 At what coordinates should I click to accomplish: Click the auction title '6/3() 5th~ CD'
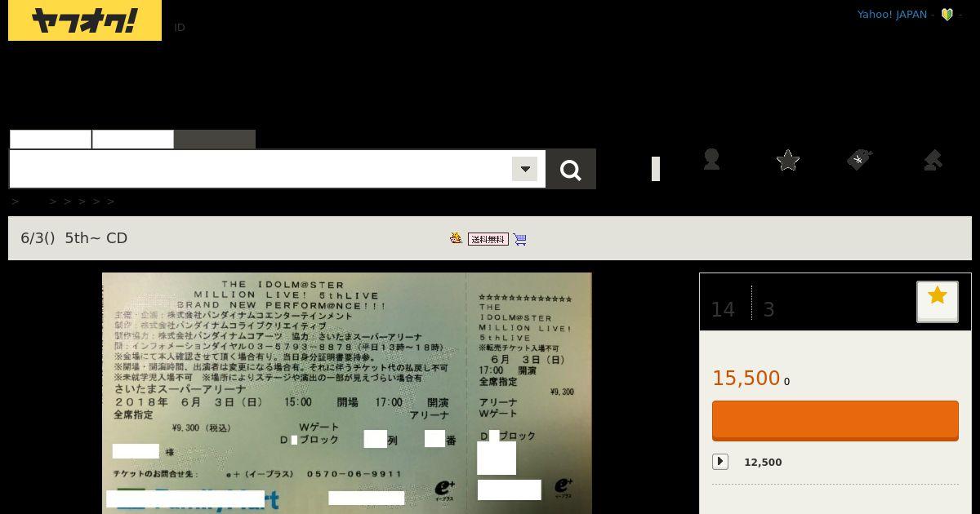[74, 238]
